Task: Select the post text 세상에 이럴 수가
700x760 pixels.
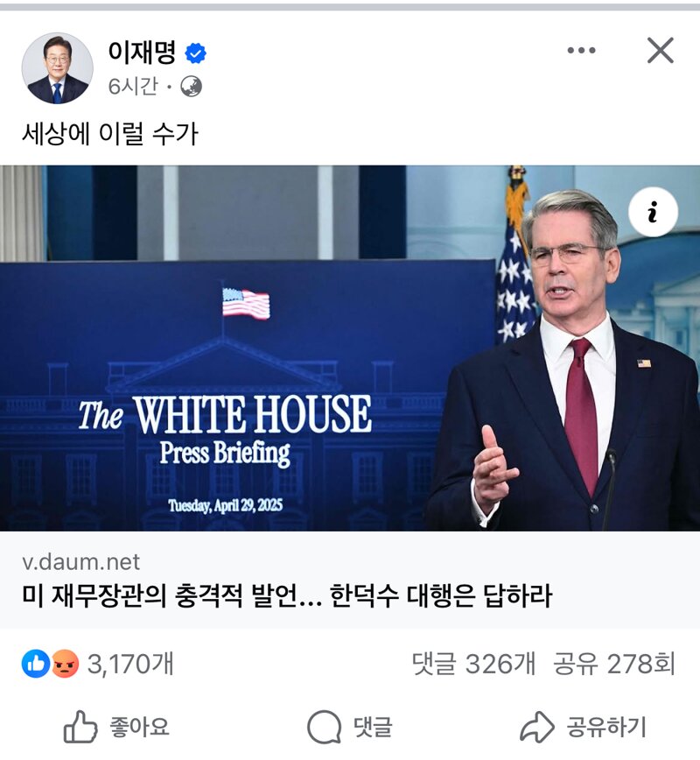Action: (x=110, y=133)
